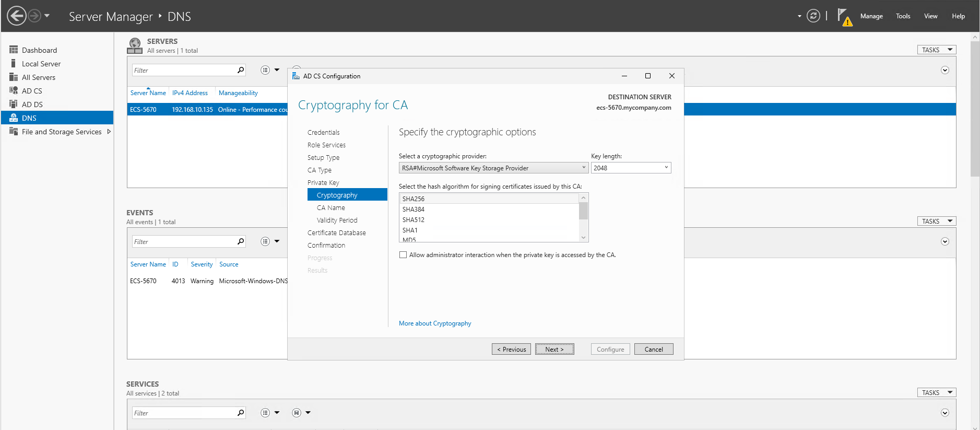Open More about Cryptography link
The image size is (980, 430).
[434, 323]
